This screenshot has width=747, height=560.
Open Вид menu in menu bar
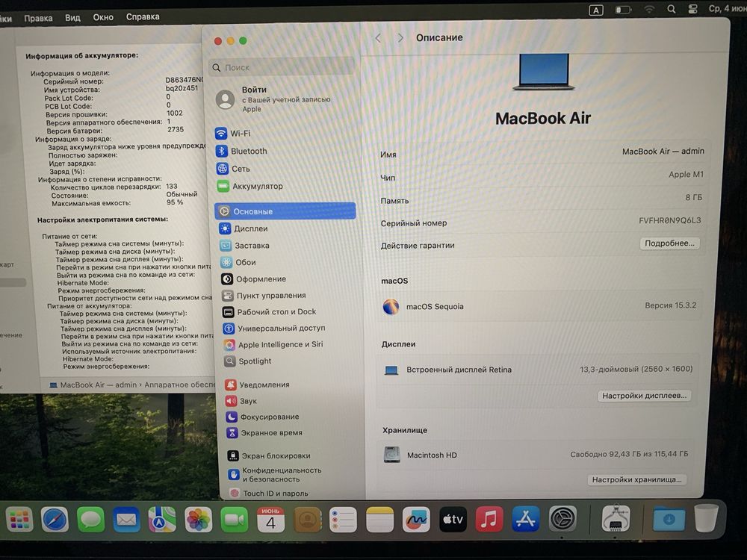(72, 18)
